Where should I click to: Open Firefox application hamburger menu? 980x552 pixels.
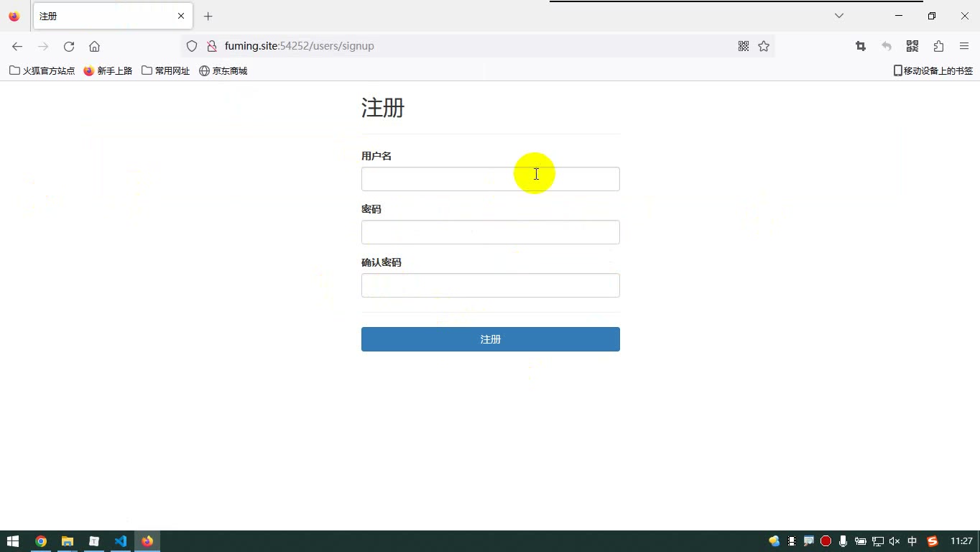[x=964, y=46]
